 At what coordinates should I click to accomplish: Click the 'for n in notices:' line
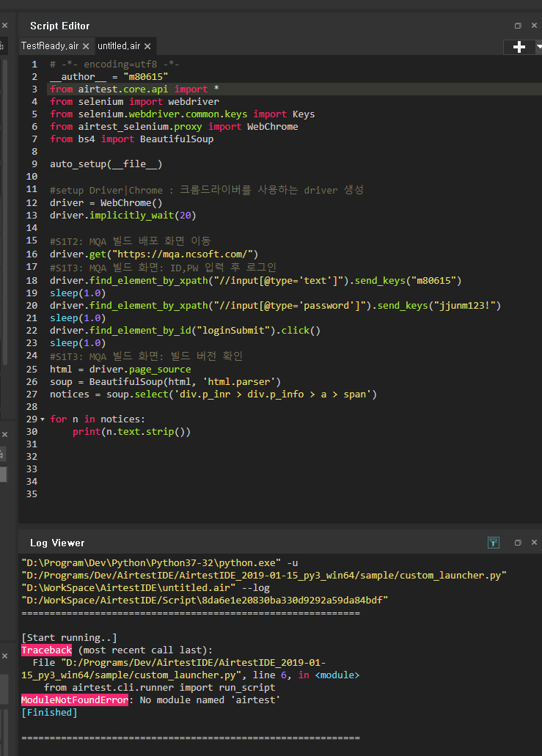98,419
